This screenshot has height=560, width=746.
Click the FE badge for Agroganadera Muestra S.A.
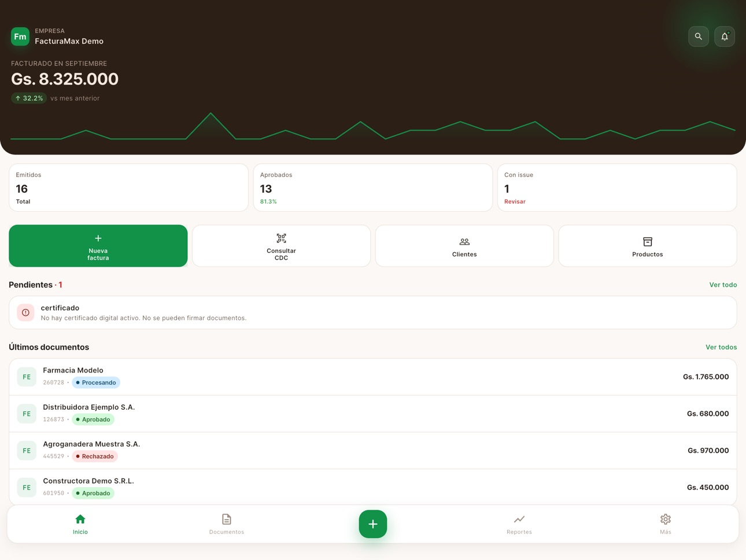pyautogui.click(x=27, y=451)
